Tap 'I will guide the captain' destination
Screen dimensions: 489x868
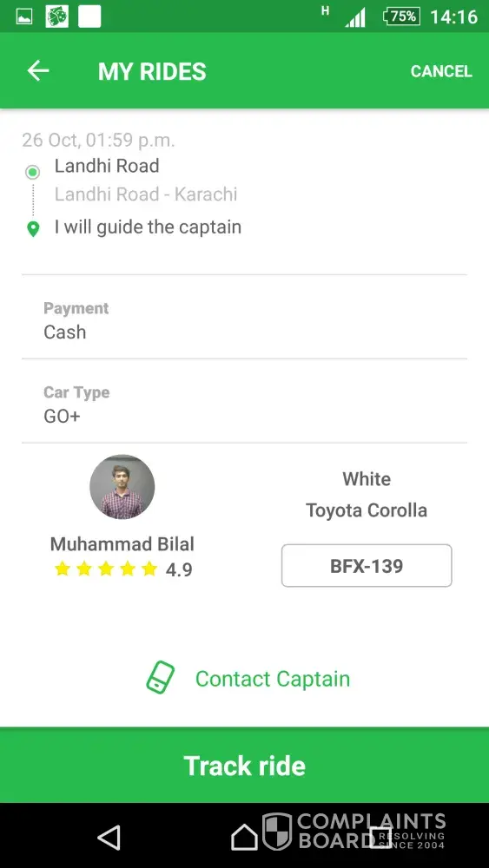148,227
